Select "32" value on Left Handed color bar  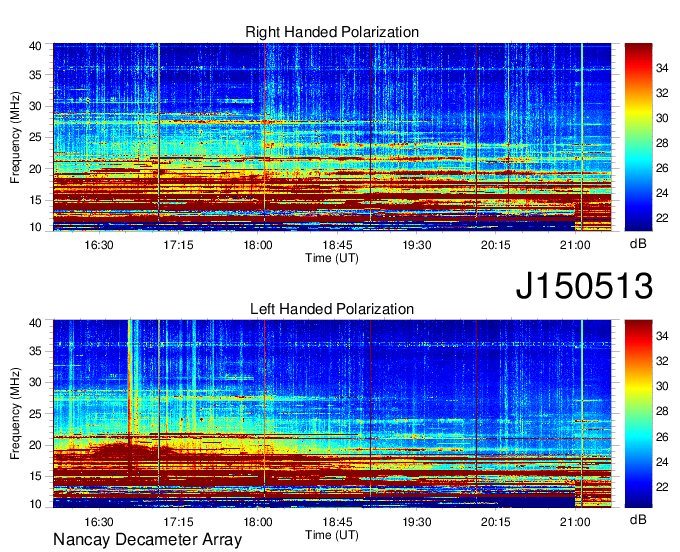coord(662,361)
